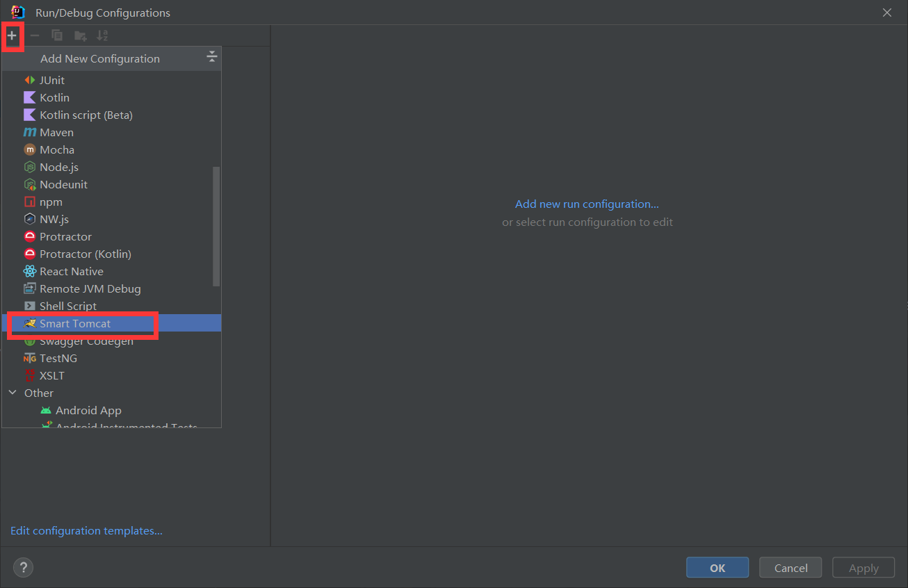The width and height of the screenshot is (908, 588).
Task: Select Kotlin script (Beta) entry
Action: pyautogui.click(x=111, y=115)
